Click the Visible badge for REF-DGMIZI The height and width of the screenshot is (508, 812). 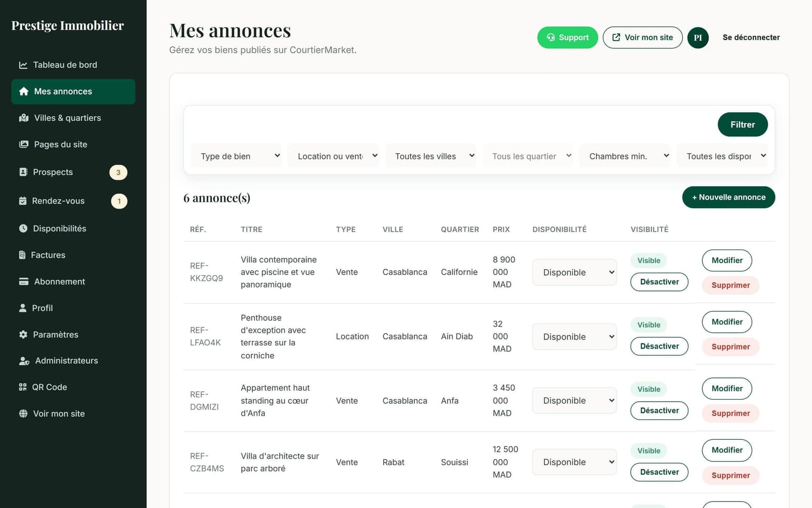click(649, 389)
